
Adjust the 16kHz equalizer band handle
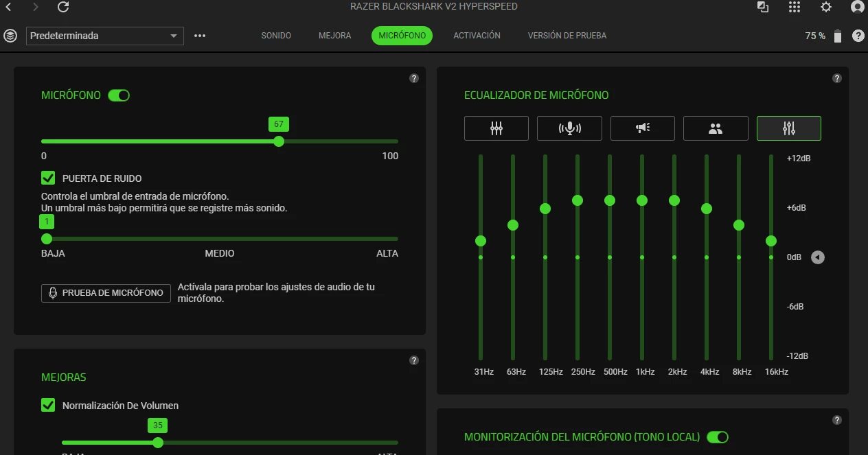coord(771,241)
